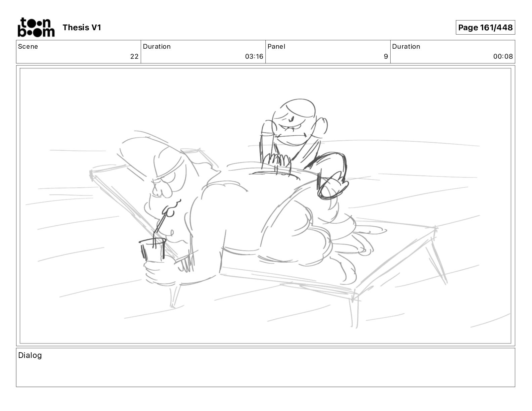This screenshot has height=411, width=532.
Task: Click the storyboard panel sketch image
Action: click(x=265, y=206)
